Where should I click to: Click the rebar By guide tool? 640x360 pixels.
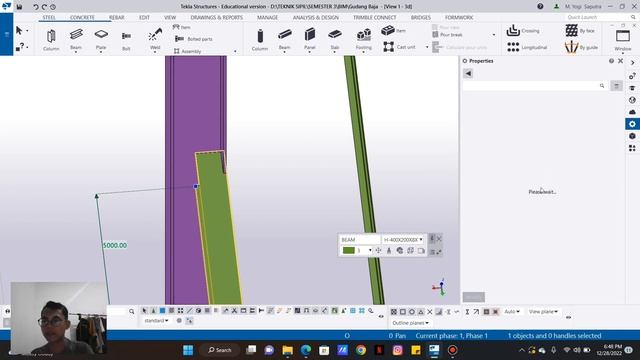[581, 47]
